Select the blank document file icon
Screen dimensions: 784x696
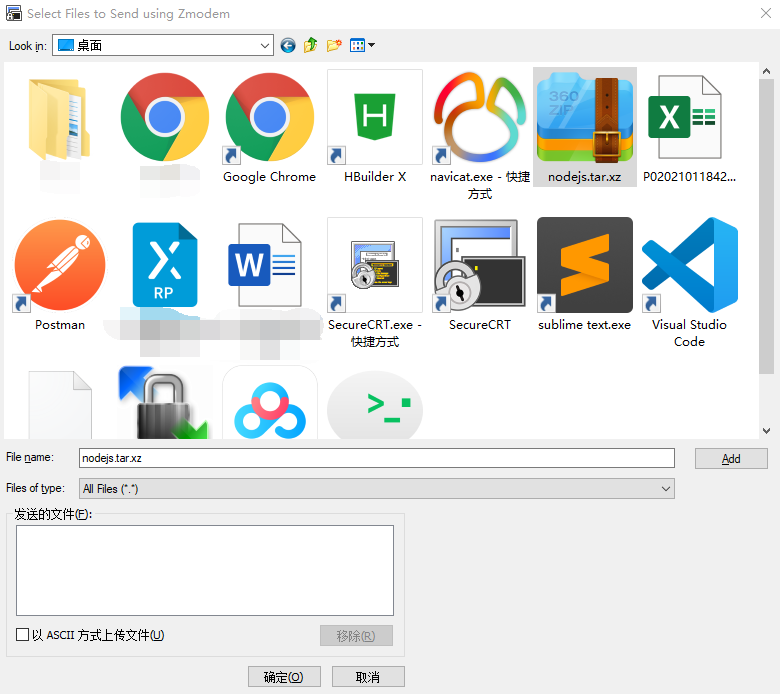pyautogui.click(x=60, y=405)
